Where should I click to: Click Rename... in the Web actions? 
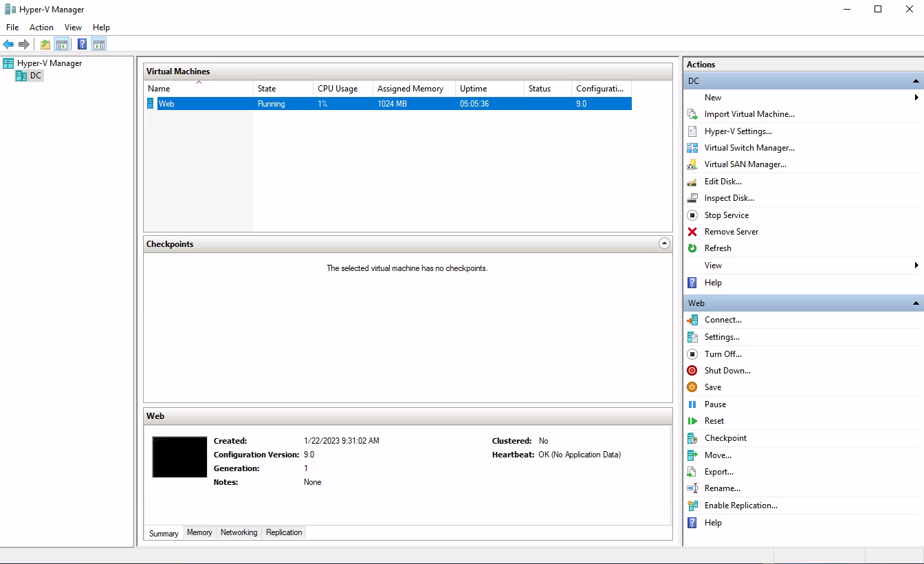(723, 488)
